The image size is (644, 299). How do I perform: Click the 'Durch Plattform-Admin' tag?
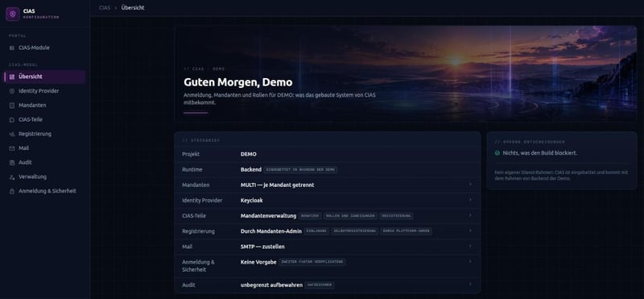click(406, 231)
